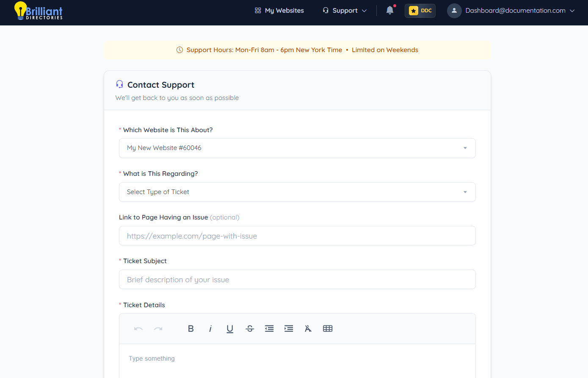
Task: Click the Brilliant Directories logo
Action: (x=39, y=11)
